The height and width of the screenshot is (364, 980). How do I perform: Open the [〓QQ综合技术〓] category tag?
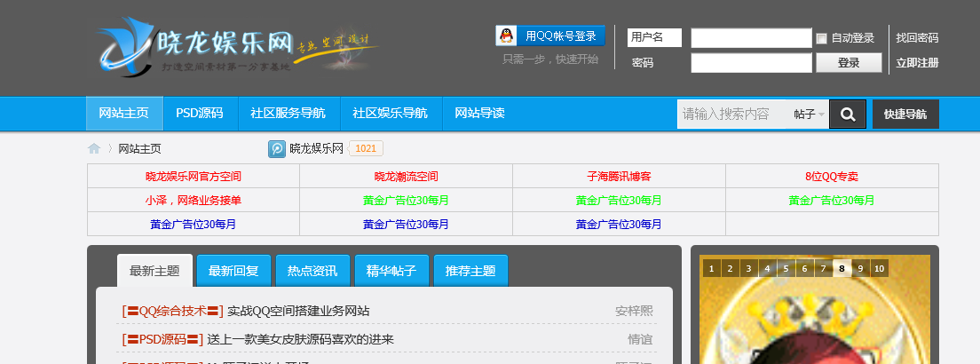(x=172, y=310)
